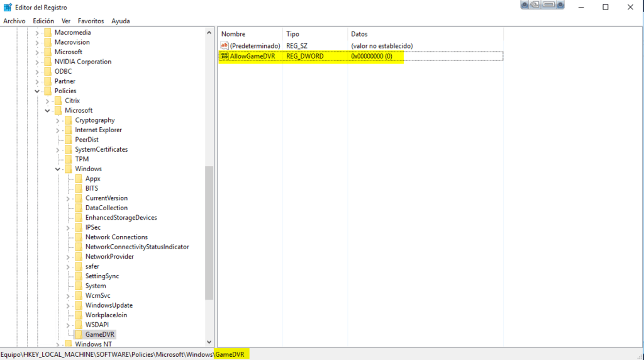Click the Registry Editor app icon in title bar
Viewport: 644px width, 360px height.
[x=8, y=8]
